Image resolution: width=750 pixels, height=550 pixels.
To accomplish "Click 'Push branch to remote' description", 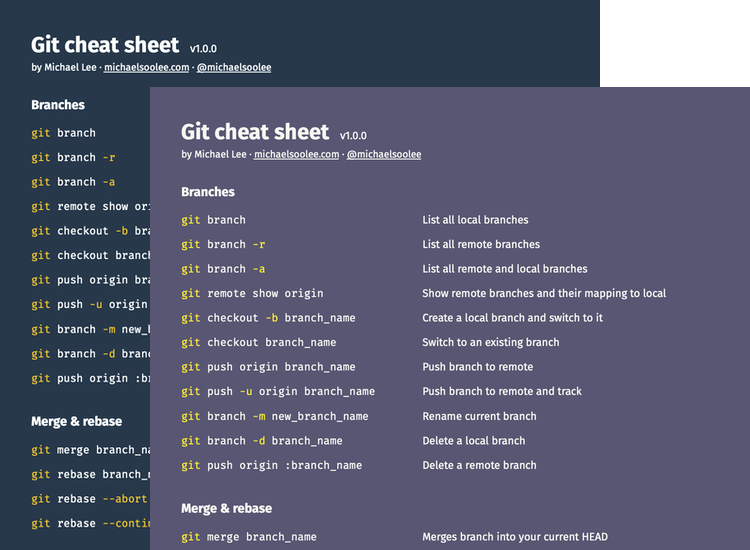I will (x=477, y=367).
